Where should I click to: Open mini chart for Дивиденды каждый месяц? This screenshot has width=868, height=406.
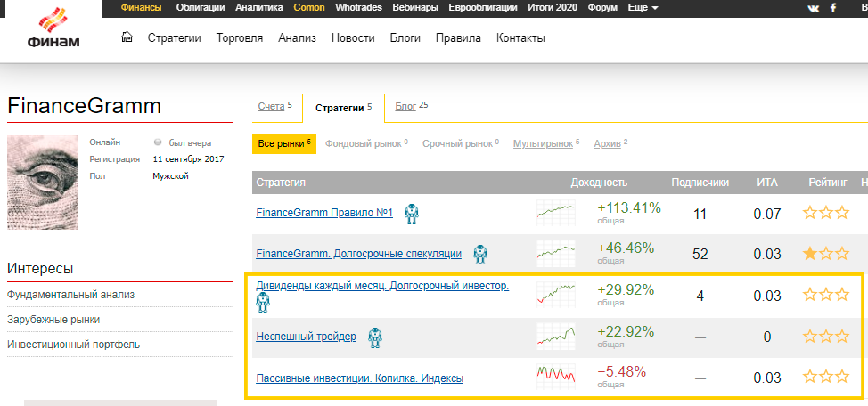(x=556, y=295)
